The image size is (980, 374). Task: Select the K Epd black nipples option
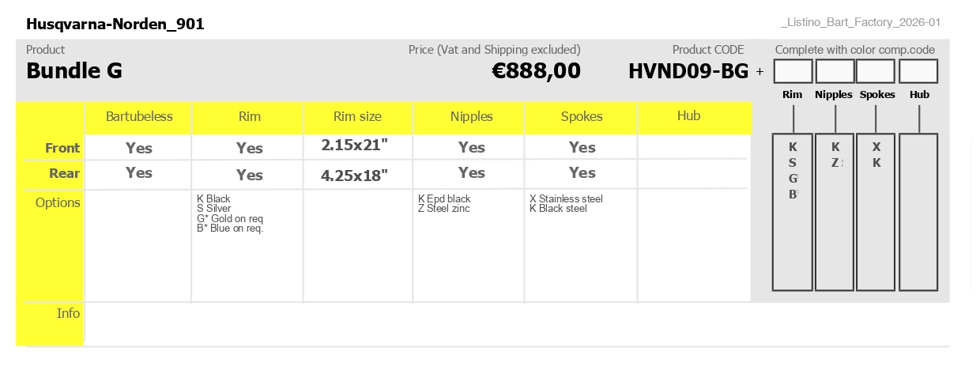[444, 199]
